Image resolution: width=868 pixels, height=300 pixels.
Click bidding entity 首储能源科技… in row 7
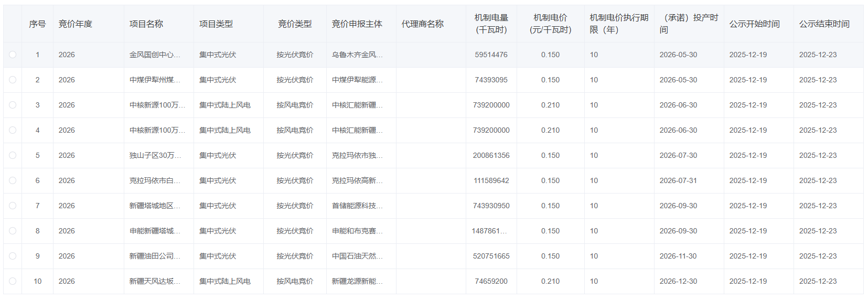click(357, 206)
